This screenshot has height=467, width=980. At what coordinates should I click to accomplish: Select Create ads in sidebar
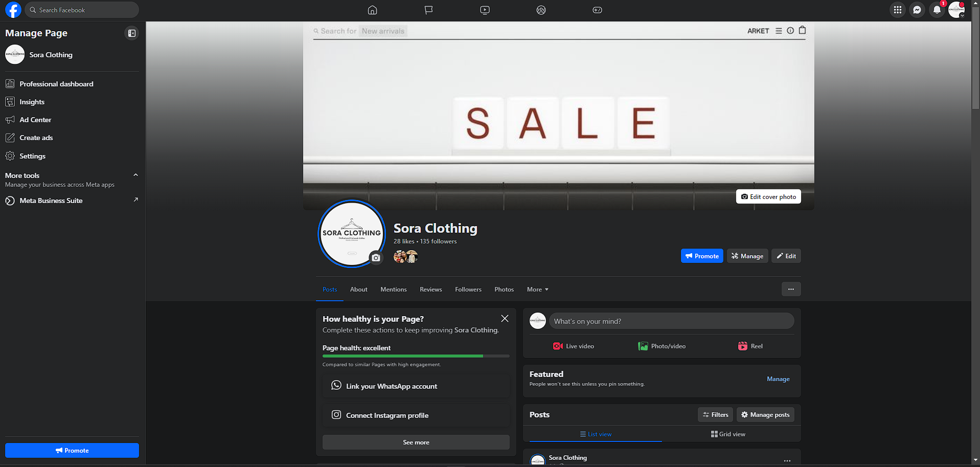click(72, 138)
